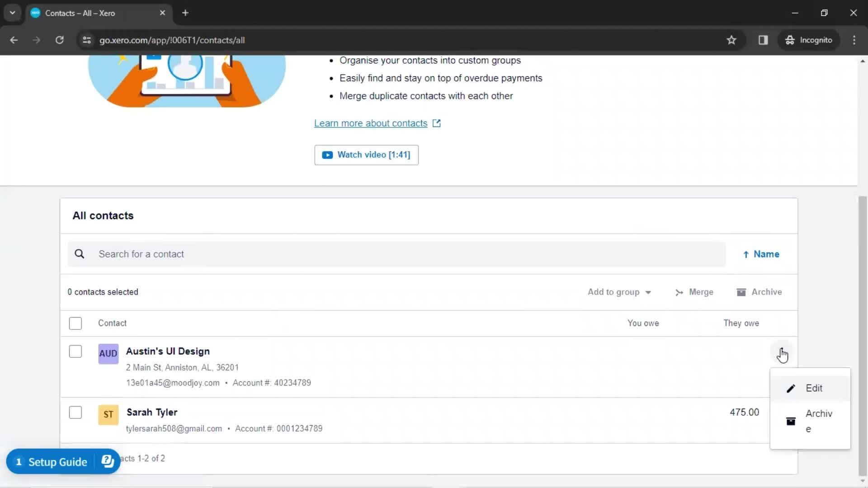Go back to the previous page
The image size is (868, 488).
(14, 40)
